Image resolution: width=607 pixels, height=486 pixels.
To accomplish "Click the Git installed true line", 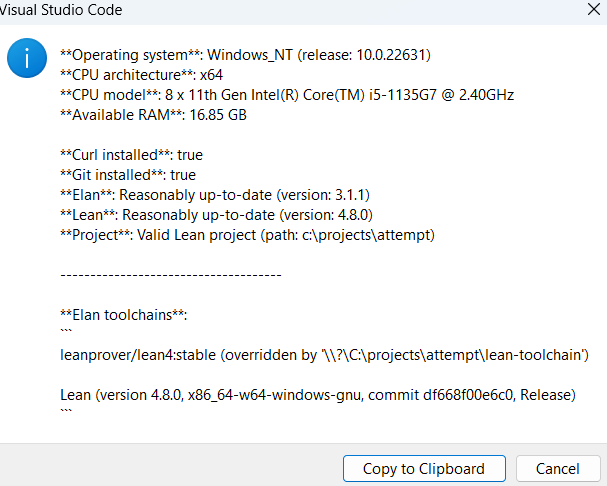I will point(128,175).
